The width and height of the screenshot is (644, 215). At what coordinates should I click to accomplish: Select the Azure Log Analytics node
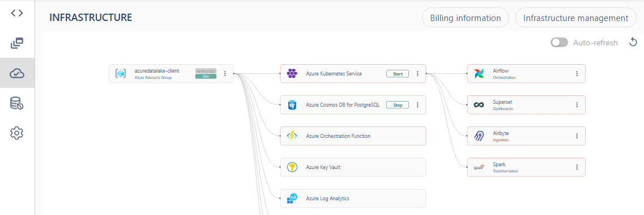(353, 199)
